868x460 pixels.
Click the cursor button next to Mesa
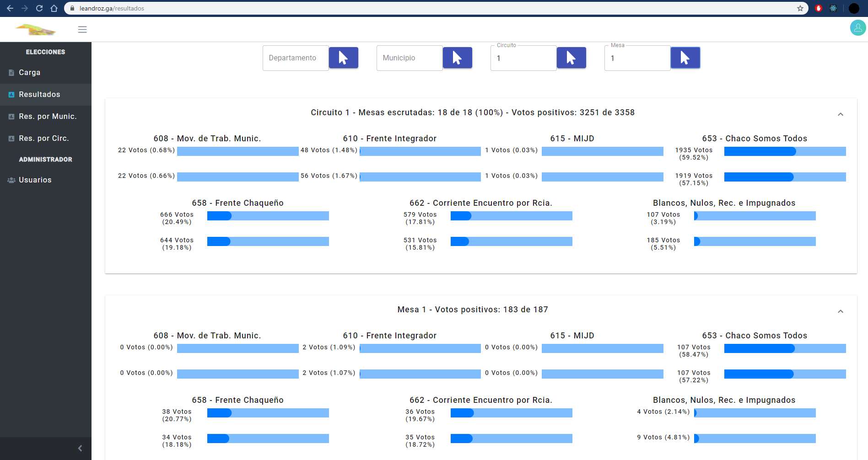click(x=685, y=58)
